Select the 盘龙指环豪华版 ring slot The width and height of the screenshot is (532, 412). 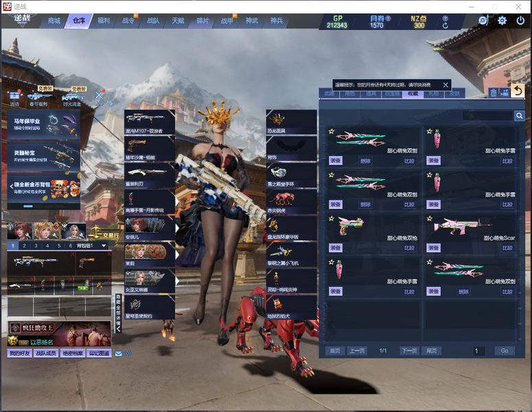coord(292,228)
